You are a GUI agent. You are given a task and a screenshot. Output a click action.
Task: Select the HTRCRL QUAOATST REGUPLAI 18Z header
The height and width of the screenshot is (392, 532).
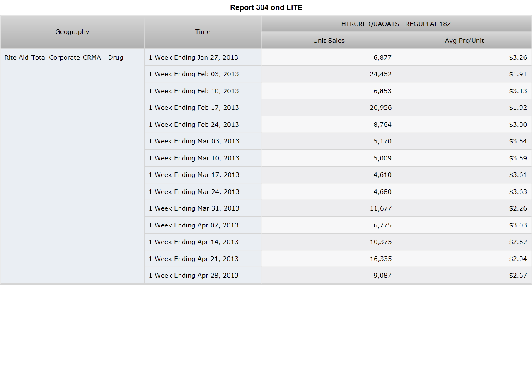[397, 24]
